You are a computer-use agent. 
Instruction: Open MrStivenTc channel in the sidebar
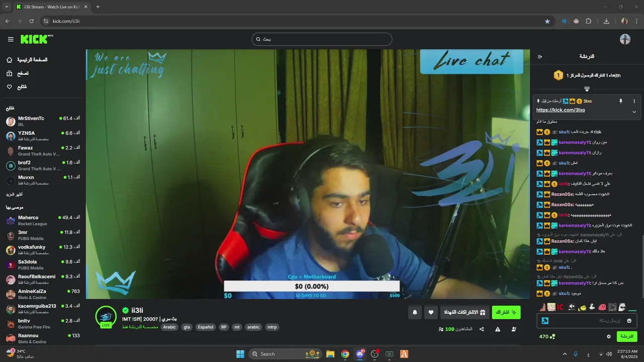click(43, 121)
